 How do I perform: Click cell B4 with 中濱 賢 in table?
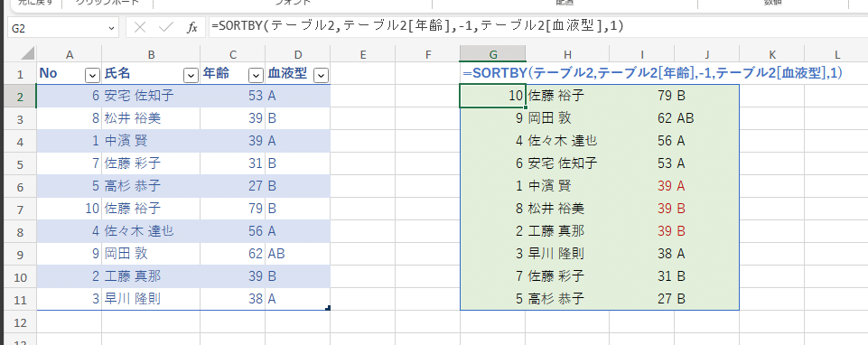(151, 141)
